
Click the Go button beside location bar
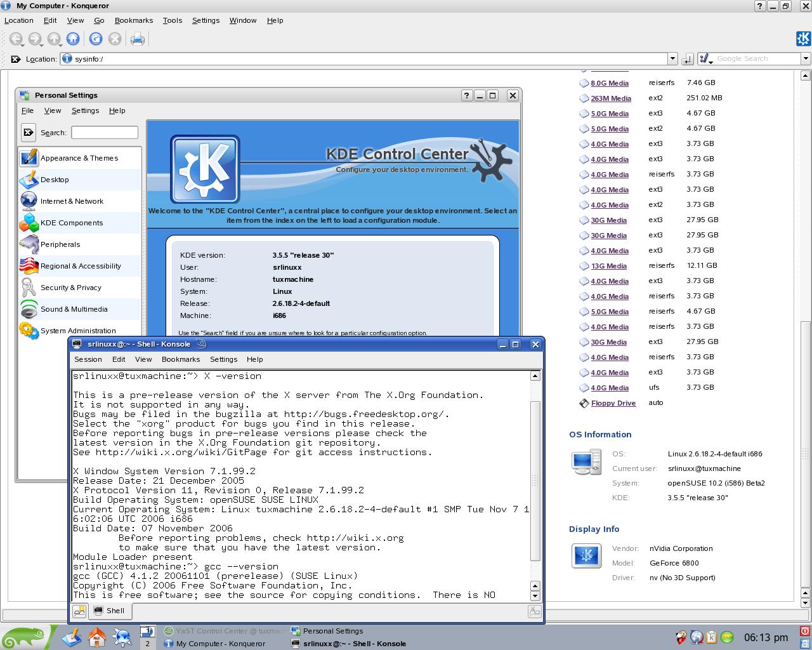(x=687, y=59)
